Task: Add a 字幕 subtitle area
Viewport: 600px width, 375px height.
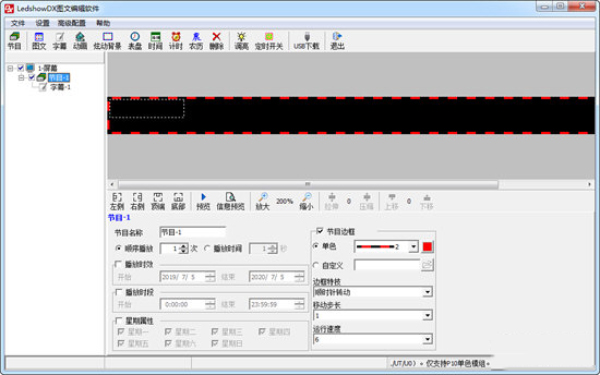Action: [59, 41]
